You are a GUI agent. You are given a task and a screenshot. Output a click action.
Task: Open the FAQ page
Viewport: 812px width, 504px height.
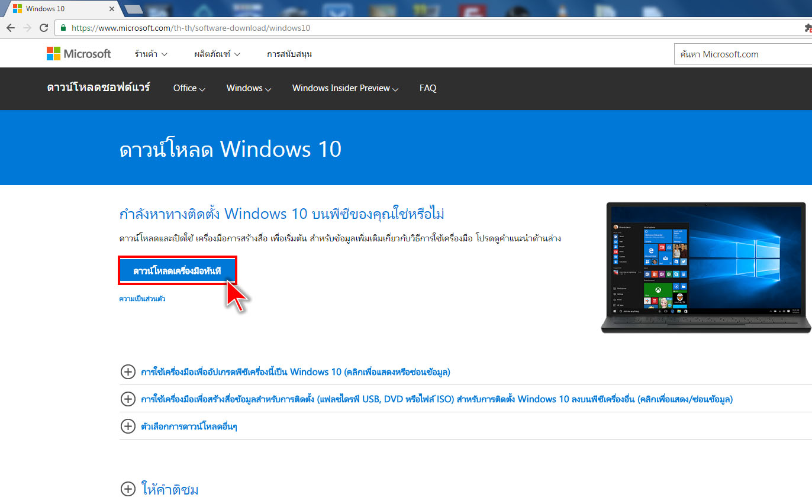[428, 88]
